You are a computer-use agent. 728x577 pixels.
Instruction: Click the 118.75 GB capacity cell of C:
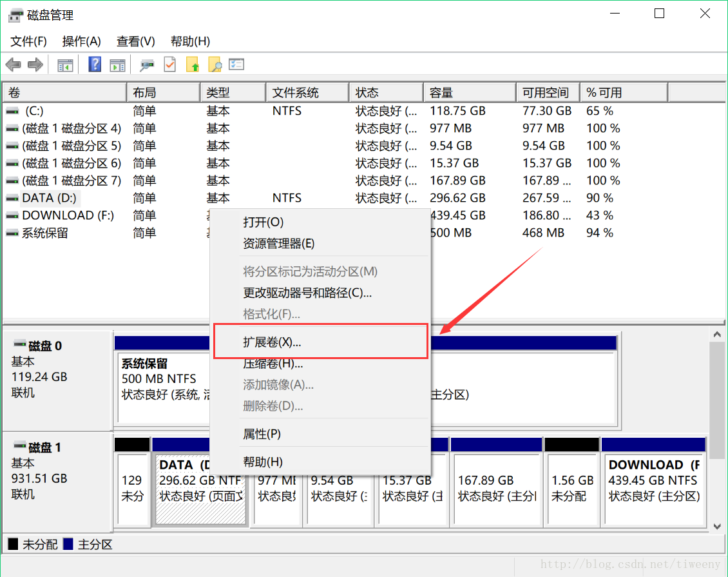point(457,111)
